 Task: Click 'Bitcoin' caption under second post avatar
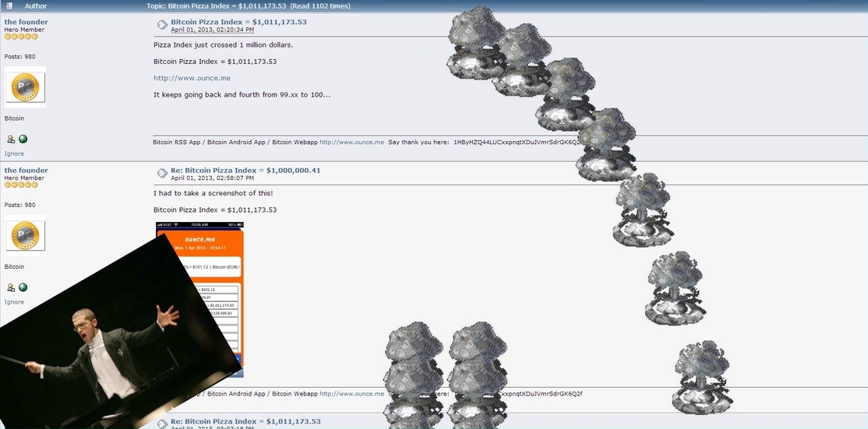(14, 266)
